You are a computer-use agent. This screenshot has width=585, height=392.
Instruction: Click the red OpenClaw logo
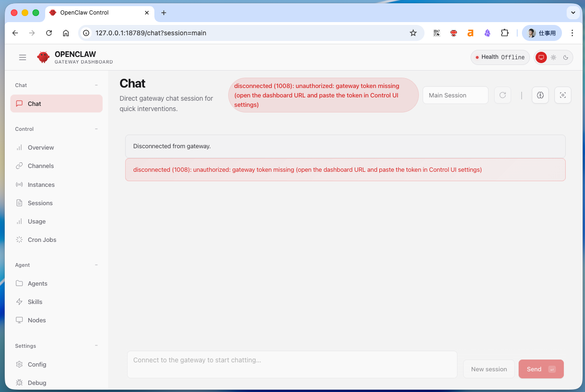(x=43, y=57)
